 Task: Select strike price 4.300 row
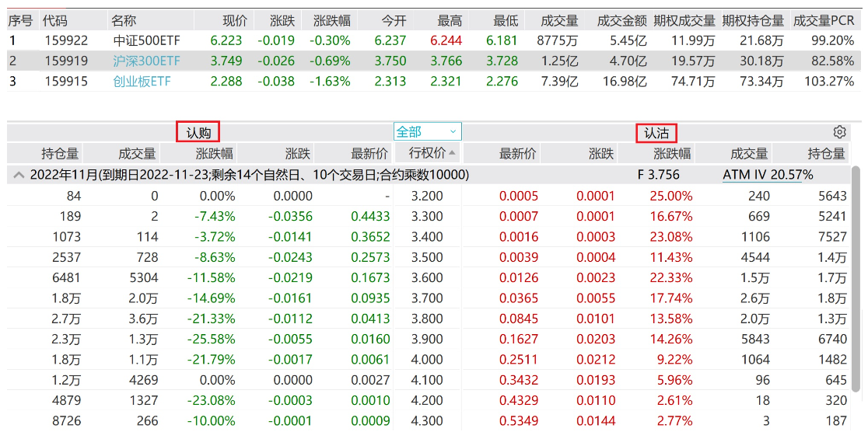tap(427, 421)
